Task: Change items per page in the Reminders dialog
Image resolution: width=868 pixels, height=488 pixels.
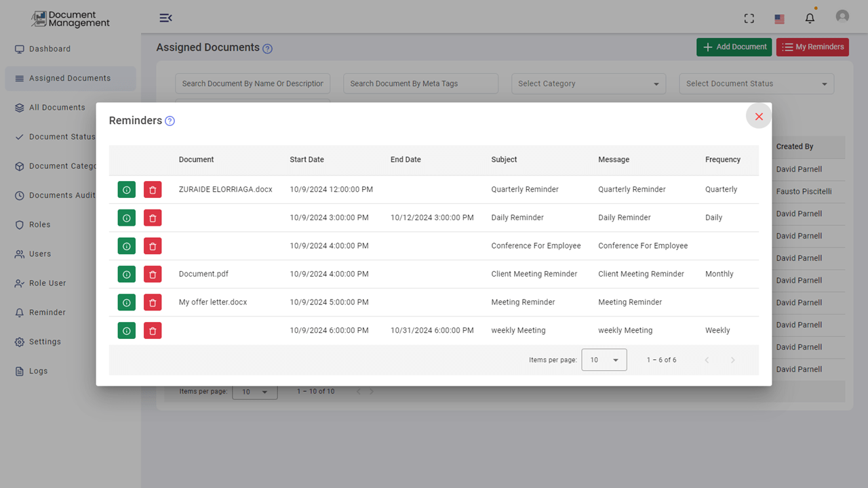Action: (x=604, y=360)
